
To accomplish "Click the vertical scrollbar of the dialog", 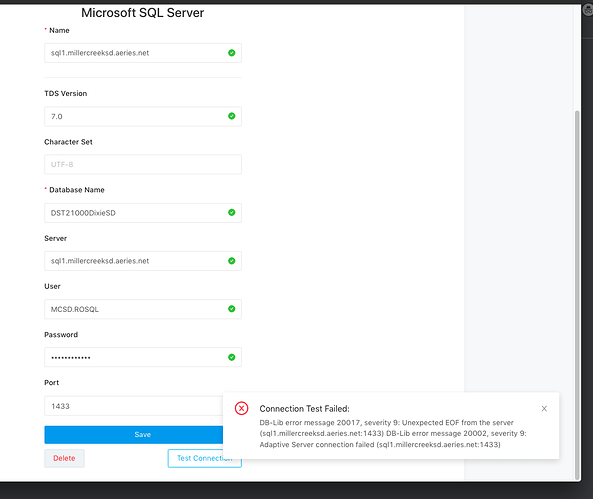I will pyautogui.click(x=577, y=295).
